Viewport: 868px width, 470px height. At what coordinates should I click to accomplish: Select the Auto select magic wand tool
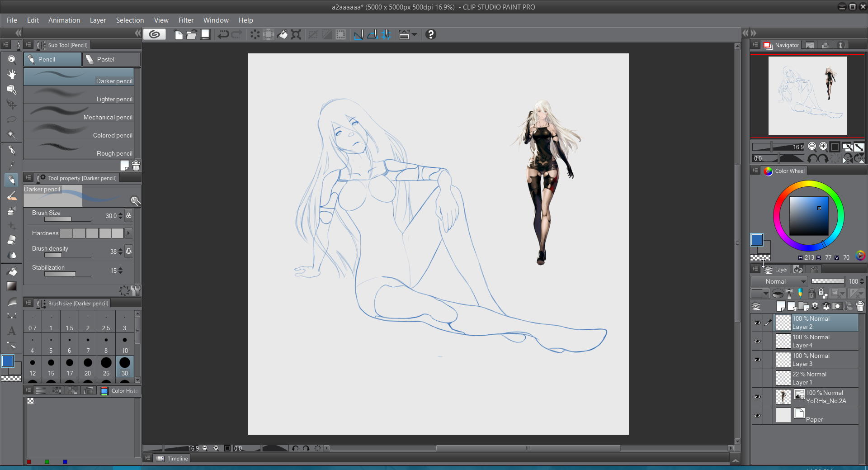(x=12, y=134)
